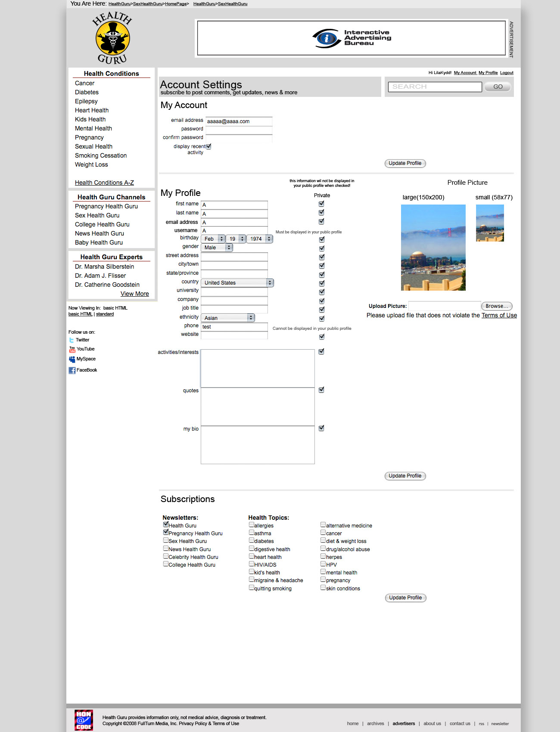Focus the confirm password field

[x=239, y=138]
